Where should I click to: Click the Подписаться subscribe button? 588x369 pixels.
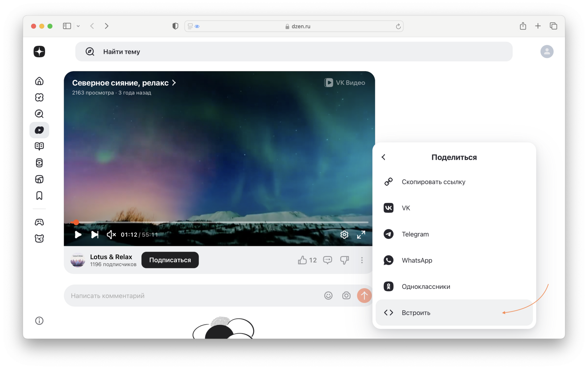click(170, 260)
